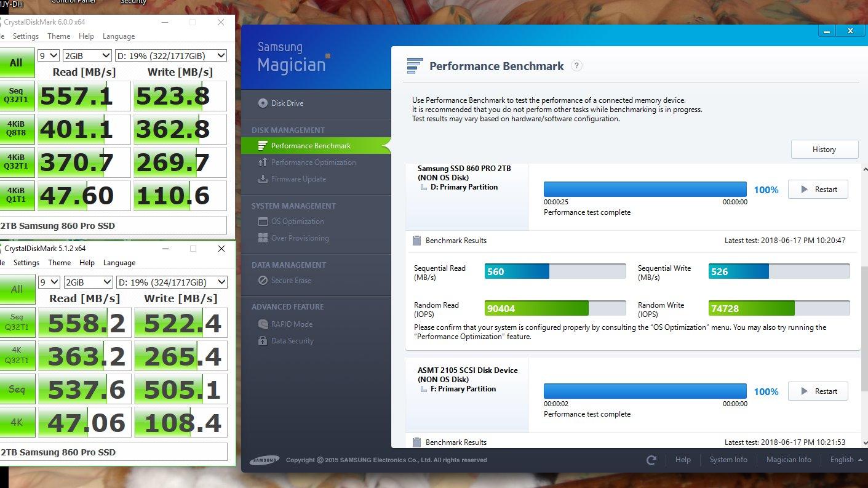Click the All button in CrystalDiskMark 5.1.2
This screenshot has width=868, height=488.
tap(17, 289)
